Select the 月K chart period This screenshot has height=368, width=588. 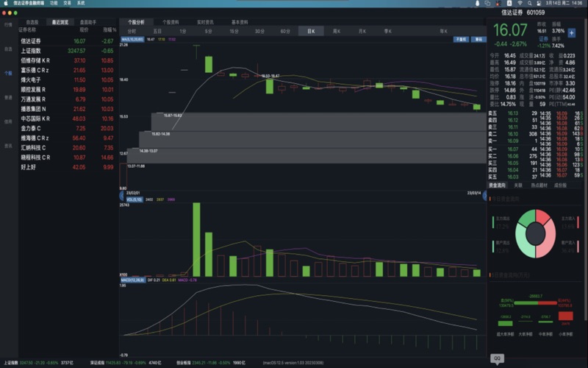[x=362, y=31]
